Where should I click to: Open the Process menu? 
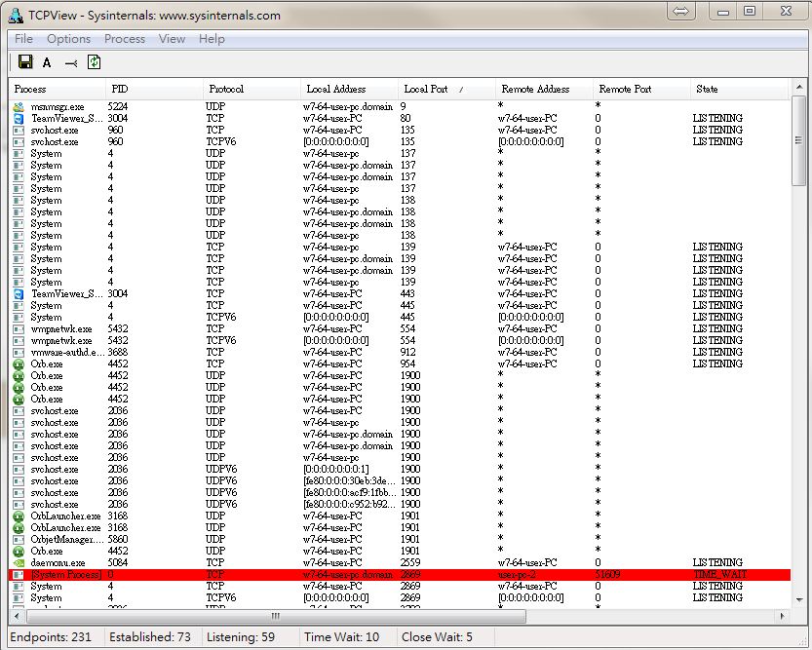pyautogui.click(x=125, y=39)
